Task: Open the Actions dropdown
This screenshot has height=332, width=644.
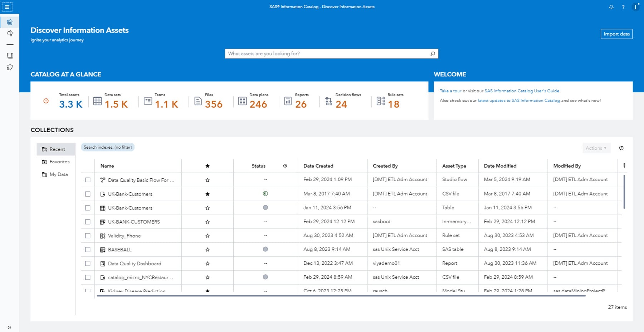Action: [596, 148]
